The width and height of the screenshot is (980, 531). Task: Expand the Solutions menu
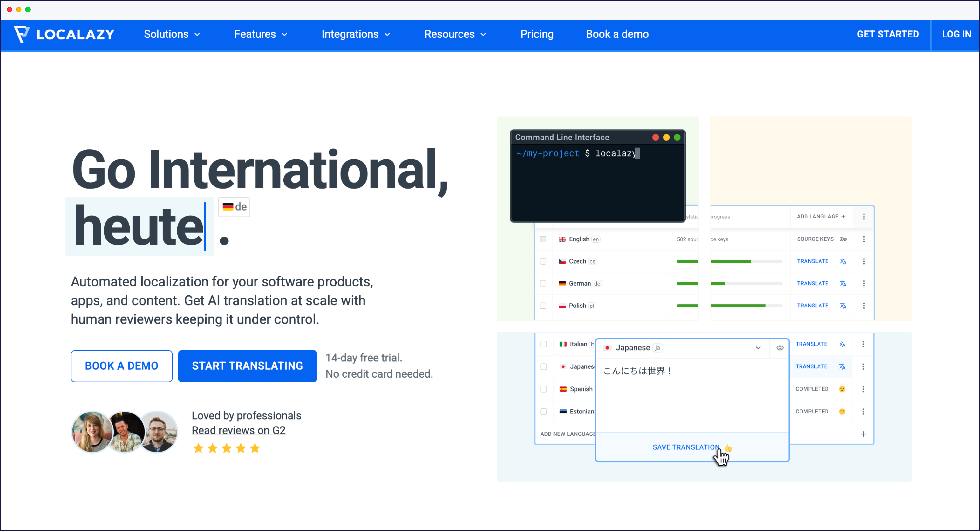pos(172,34)
